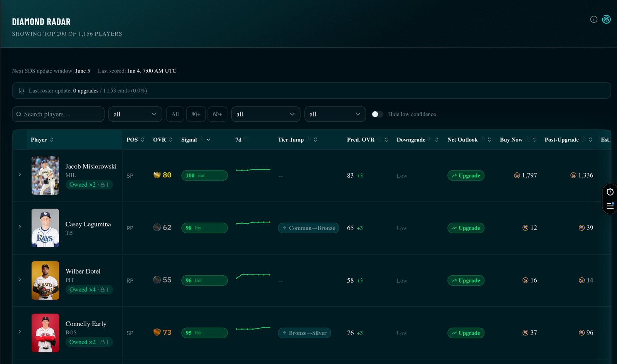This screenshot has width=617, height=364.
Task: Open the middle 'all' filter dropdown
Action: (x=266, y=114)
